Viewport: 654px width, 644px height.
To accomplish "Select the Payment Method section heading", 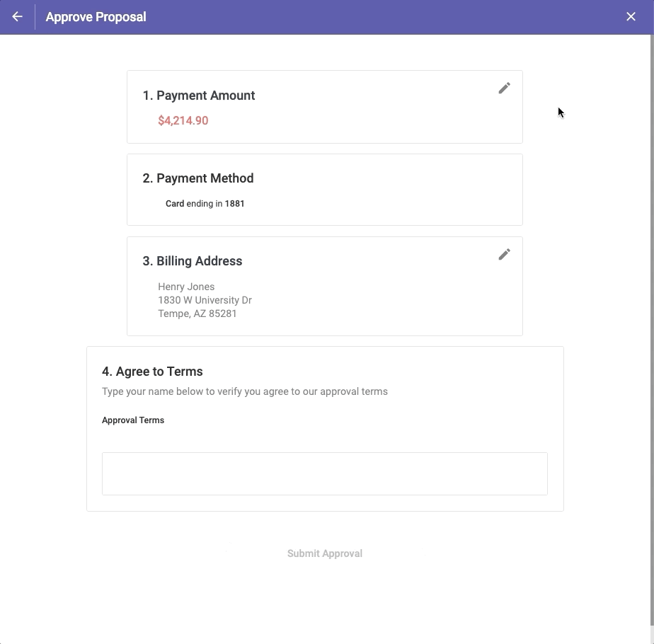I will pos(197,178).
